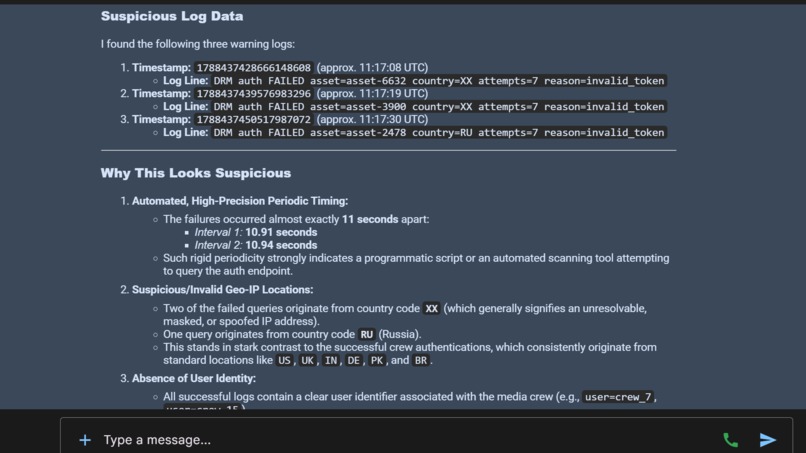Click '(approx. 11:17:30 UTC)' text
The image size is (806, 453).
(372, 119)
